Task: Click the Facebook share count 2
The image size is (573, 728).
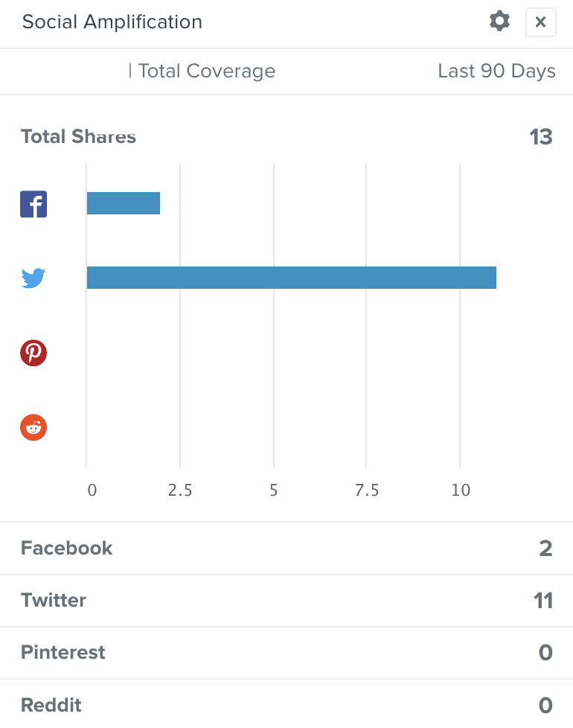Action: coord(546,549)
